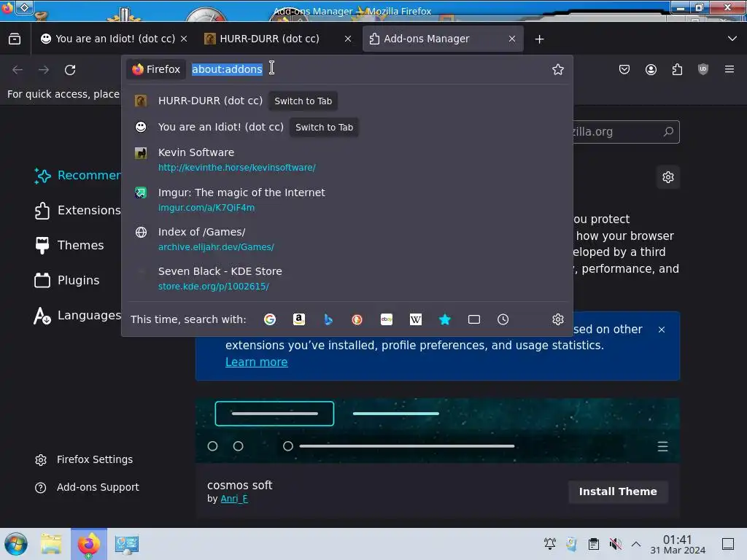Search bookmarks this time
Image resolution: width=747 pixels, height=560 pixels.
(444, 319)
